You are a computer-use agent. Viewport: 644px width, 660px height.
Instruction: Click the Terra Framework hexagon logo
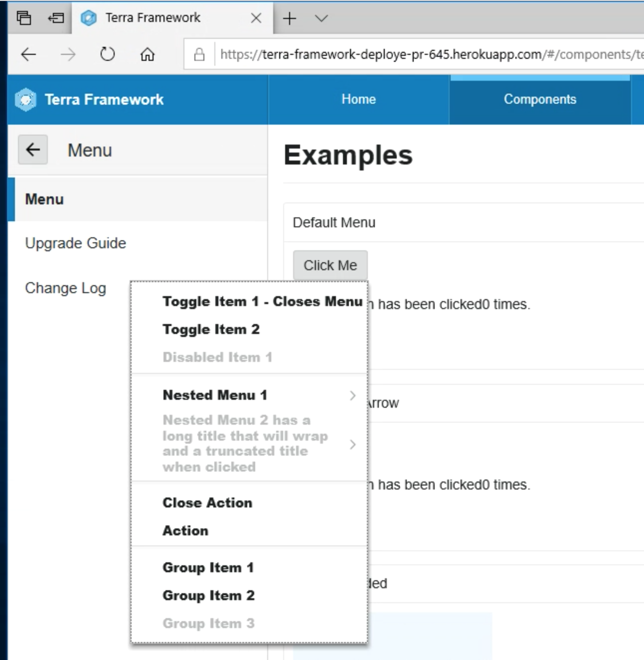pyautogui.click(x=25, y=99)
